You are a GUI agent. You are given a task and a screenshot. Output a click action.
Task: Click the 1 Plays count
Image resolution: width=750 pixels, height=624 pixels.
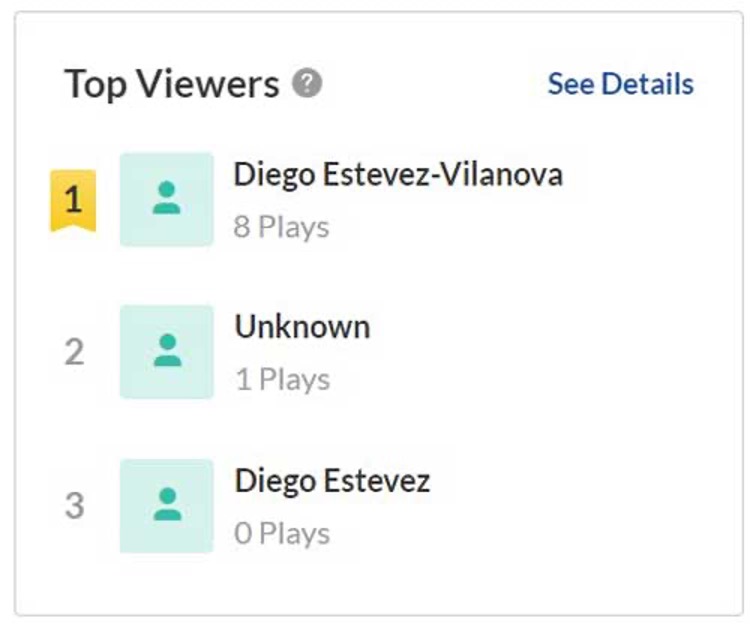281,380
